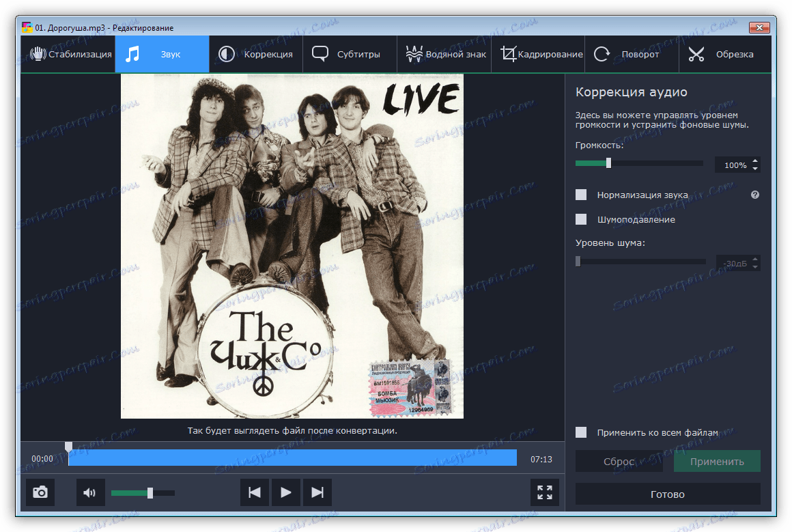Check Применить ко всем файлам
The height and width of the screenshot is (532, 792).
point(580,432)
